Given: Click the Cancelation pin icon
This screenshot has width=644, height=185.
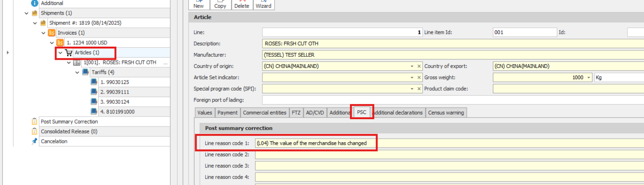Looking at the screenshot, I should (35, 141).
